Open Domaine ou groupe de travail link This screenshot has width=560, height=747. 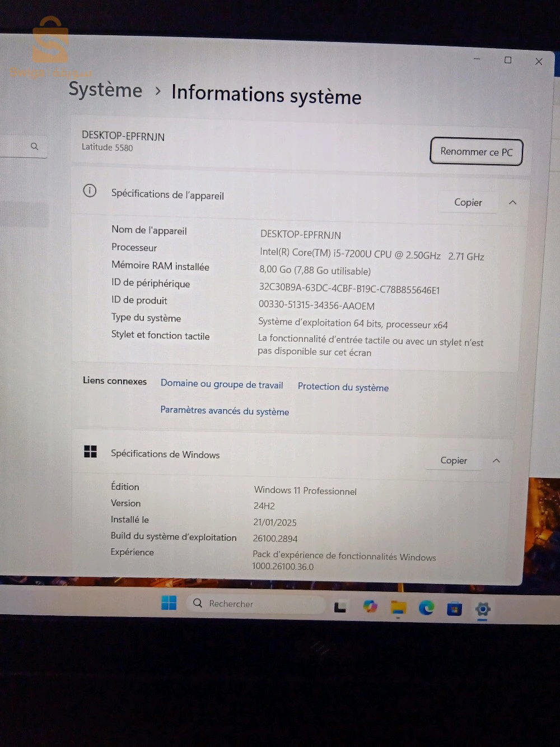[222, 384]
